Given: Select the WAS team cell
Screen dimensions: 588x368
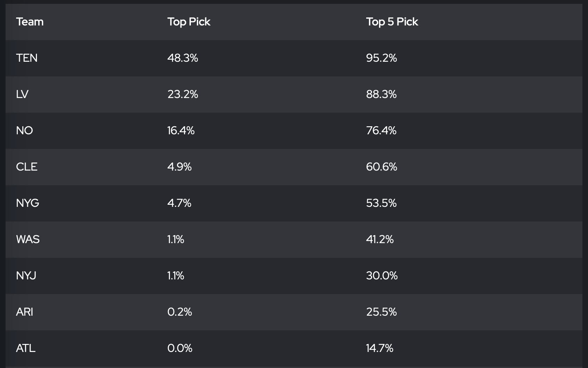Looking at the screenshot, I should (28, 239).
